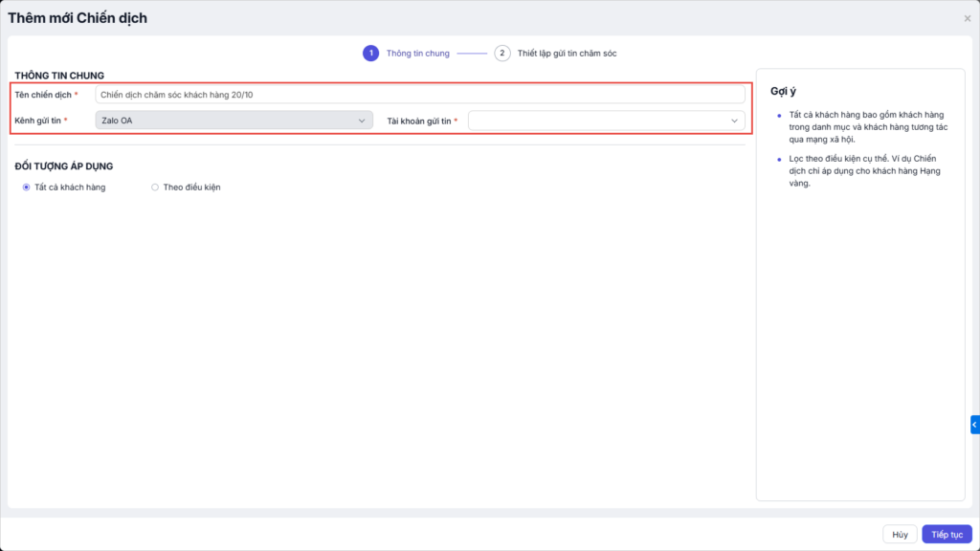Switch to the Thông tin chung step
This screenshot has height=551, width=980.
click(417, 54)
